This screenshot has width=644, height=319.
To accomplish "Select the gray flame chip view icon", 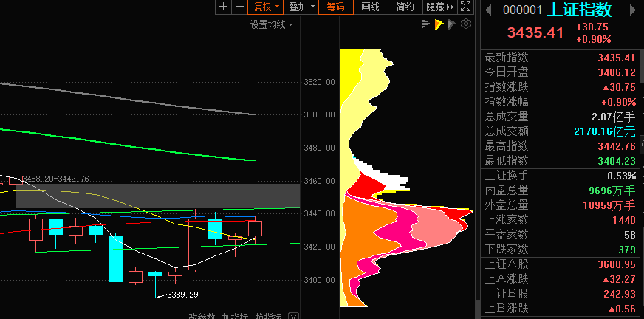I will (x=452, y=24).
